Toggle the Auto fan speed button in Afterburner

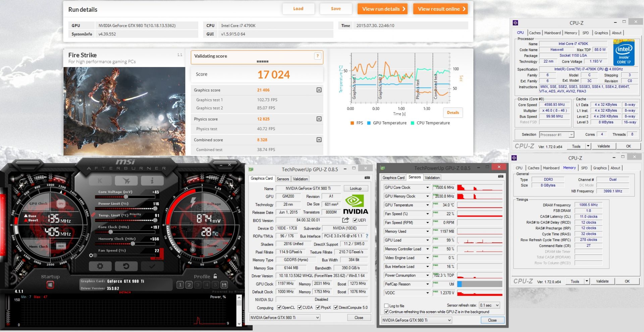point(158,258)
